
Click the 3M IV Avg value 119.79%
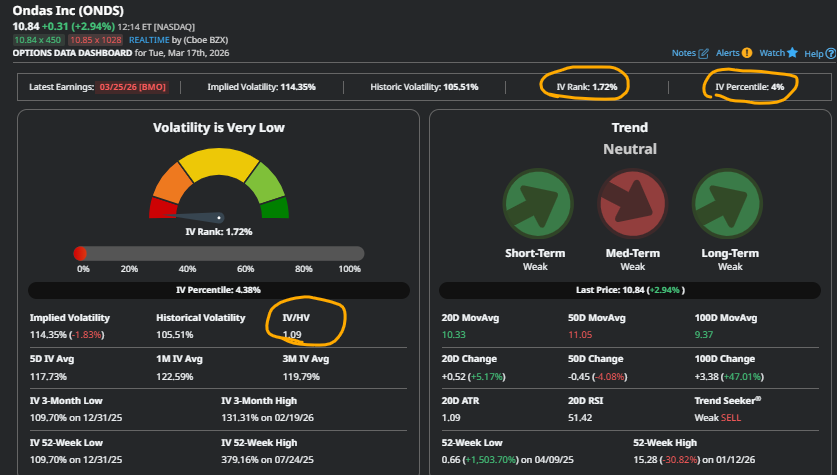301,377
